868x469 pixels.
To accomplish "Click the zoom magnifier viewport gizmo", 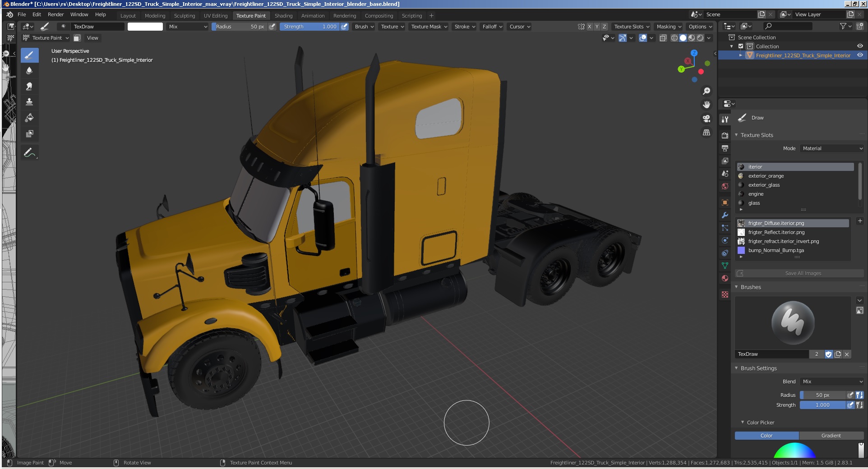I will tap(706, 91).
